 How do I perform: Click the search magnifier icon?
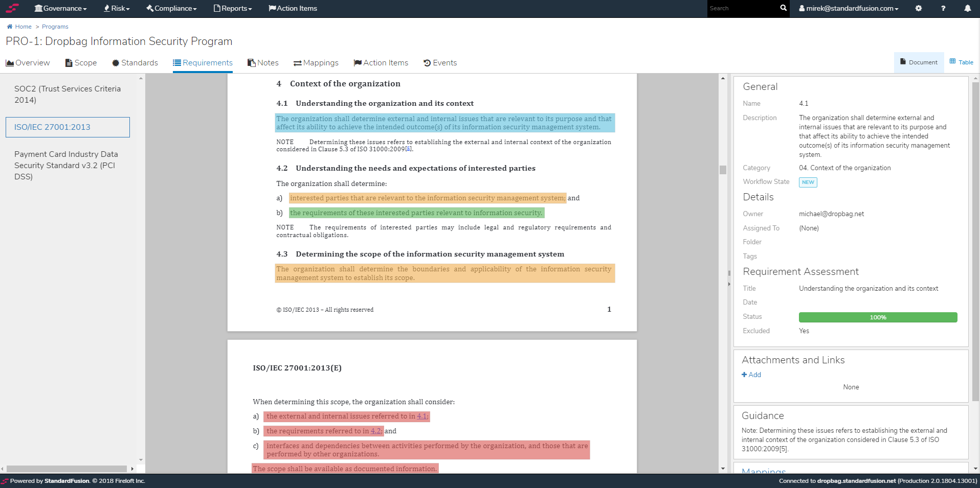coord(783,8)
